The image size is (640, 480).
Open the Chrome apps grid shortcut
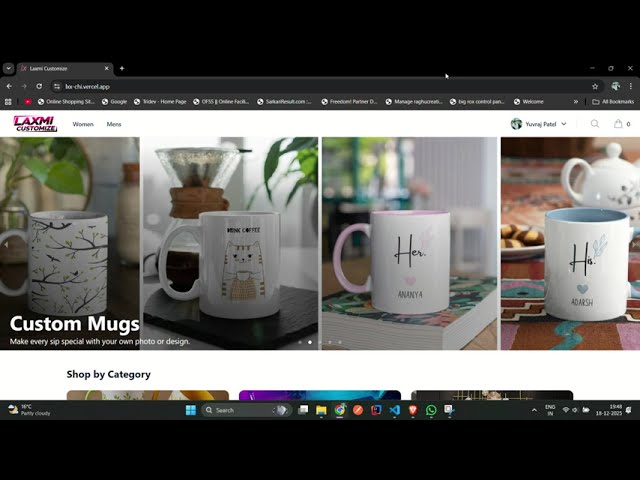point(8,102)
